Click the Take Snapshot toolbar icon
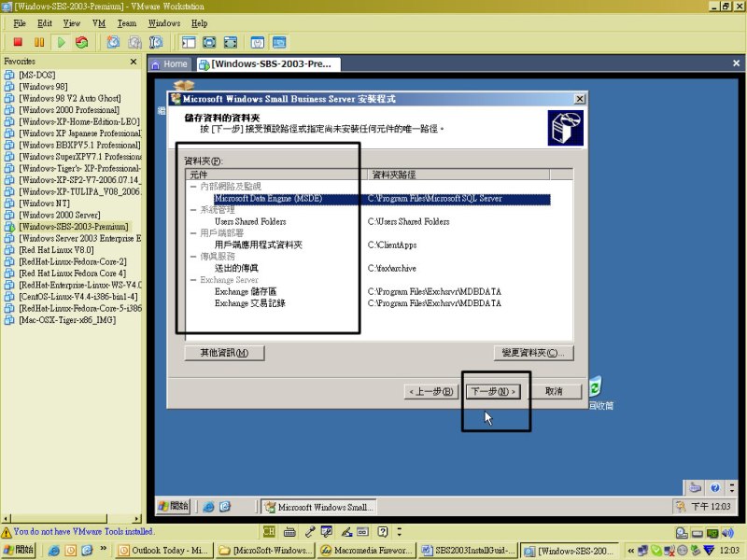Image resolution: width=747 pixels, height=560 pixels. pyautogui.click(x=113, y=42)
